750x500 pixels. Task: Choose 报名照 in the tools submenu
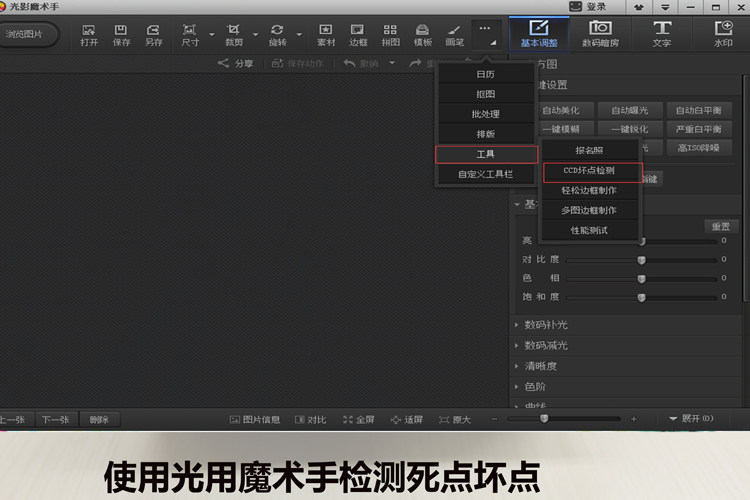pyautogui.click(x=589, y=151)
